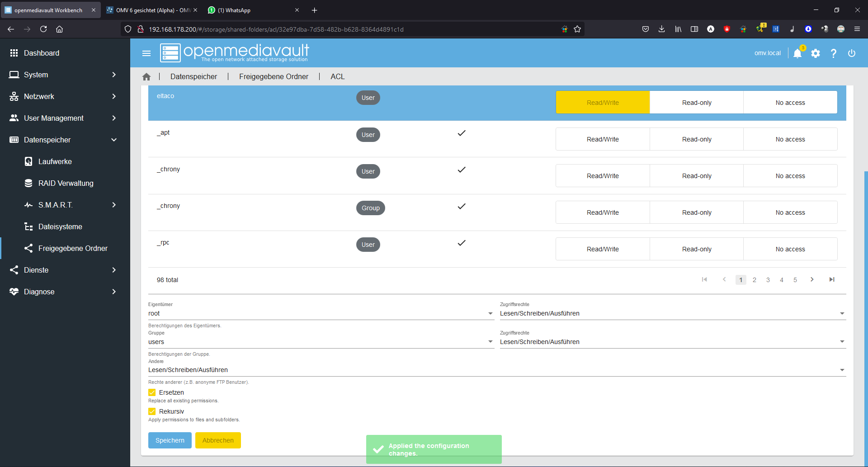Set _rpc permission to No access
The height and width of the screenshot is (467, 868).
(790, 249)
